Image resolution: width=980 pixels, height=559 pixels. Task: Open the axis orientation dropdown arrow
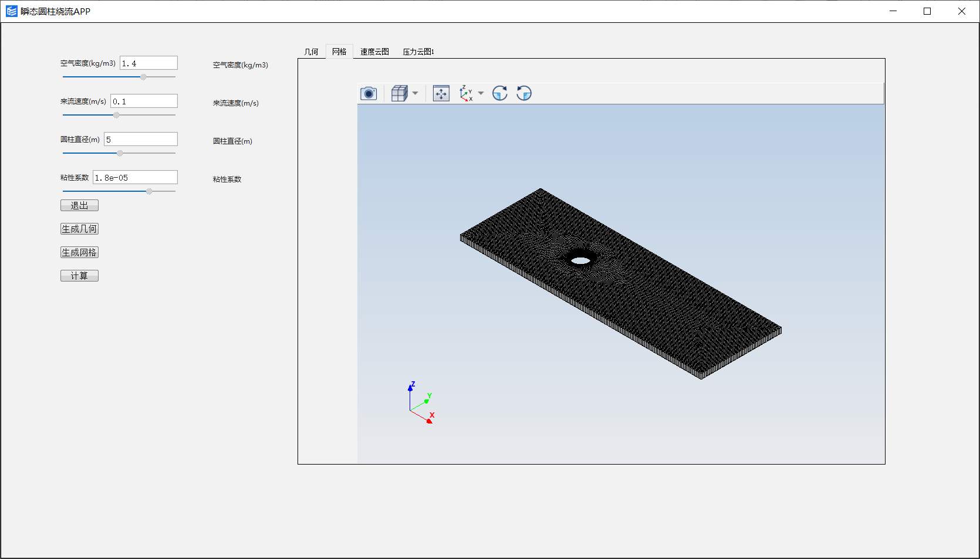point(481,93)
